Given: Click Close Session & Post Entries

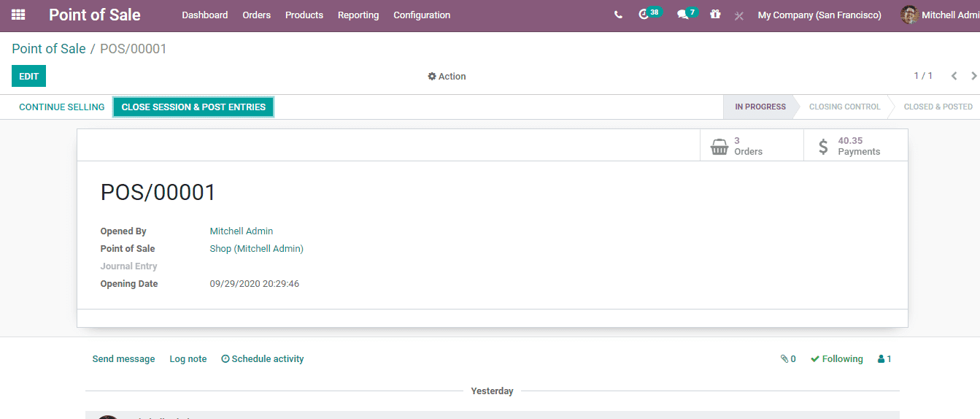Looking at the screenshot, I should click(x=193, y=107).
